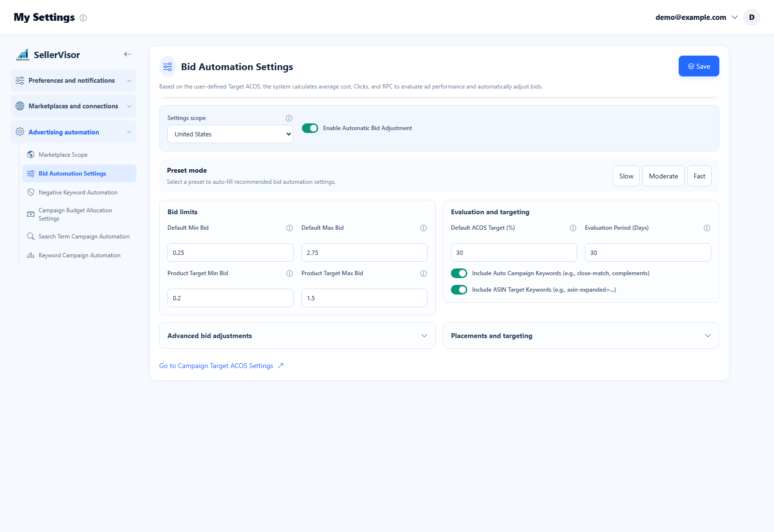
Task: Click the Default Min Bid info icon
Action: coord(290,228)
